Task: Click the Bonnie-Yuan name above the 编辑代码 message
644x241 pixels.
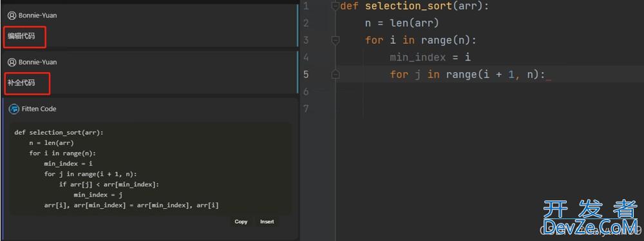Action: 38,15
